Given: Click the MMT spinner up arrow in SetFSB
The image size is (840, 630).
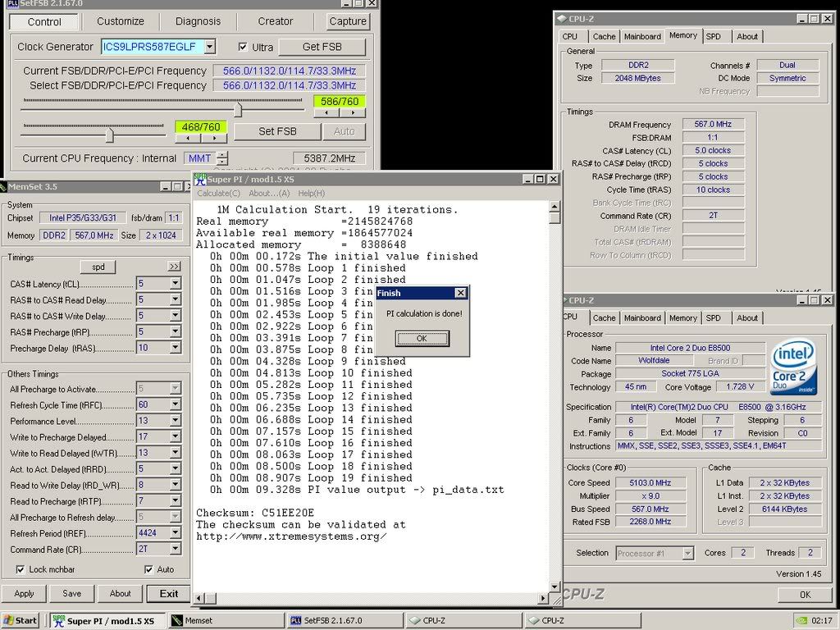Looking at the screenshot, I should [x=223, y=155].
